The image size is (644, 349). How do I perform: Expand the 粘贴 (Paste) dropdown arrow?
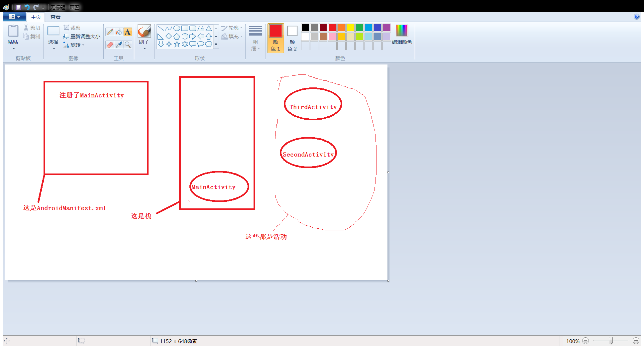(14, 49)
